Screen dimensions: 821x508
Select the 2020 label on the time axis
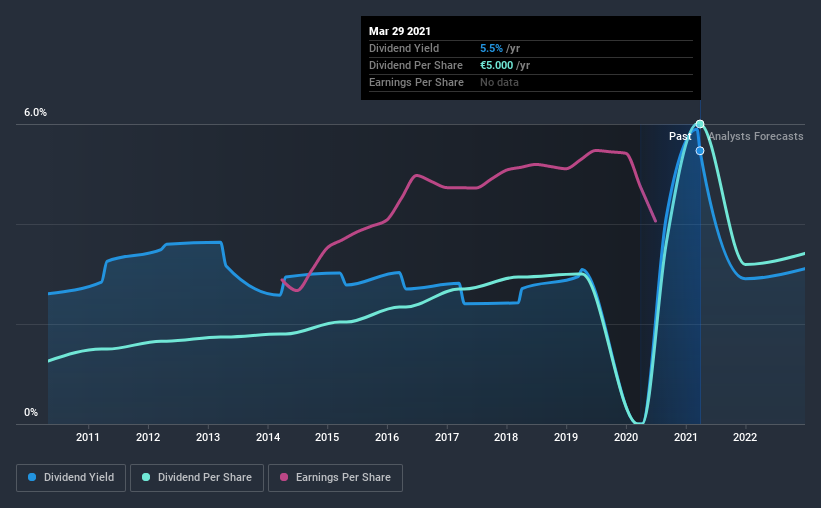[626, 437]
